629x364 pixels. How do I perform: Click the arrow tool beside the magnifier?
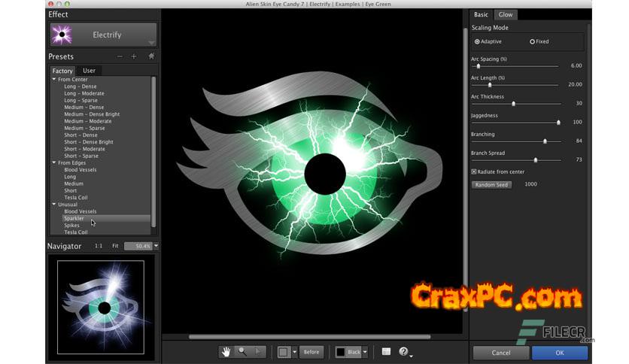pyautogui.click(x=258, y=352)
